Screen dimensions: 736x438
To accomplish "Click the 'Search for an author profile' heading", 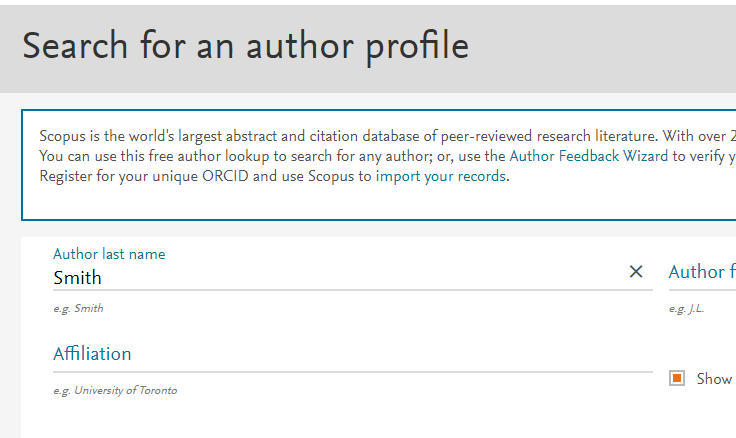I will tap(245, 46).
